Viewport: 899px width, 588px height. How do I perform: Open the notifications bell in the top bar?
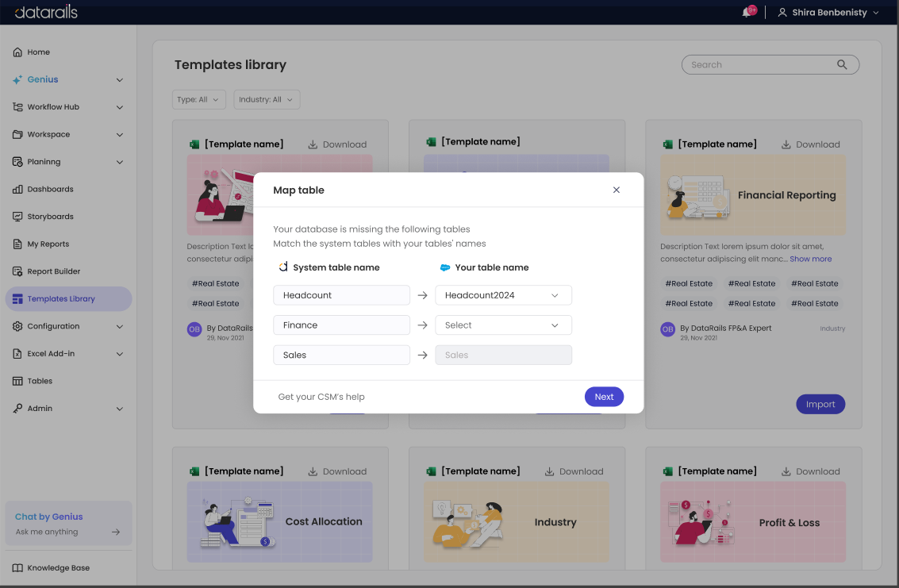coord(747,12)
